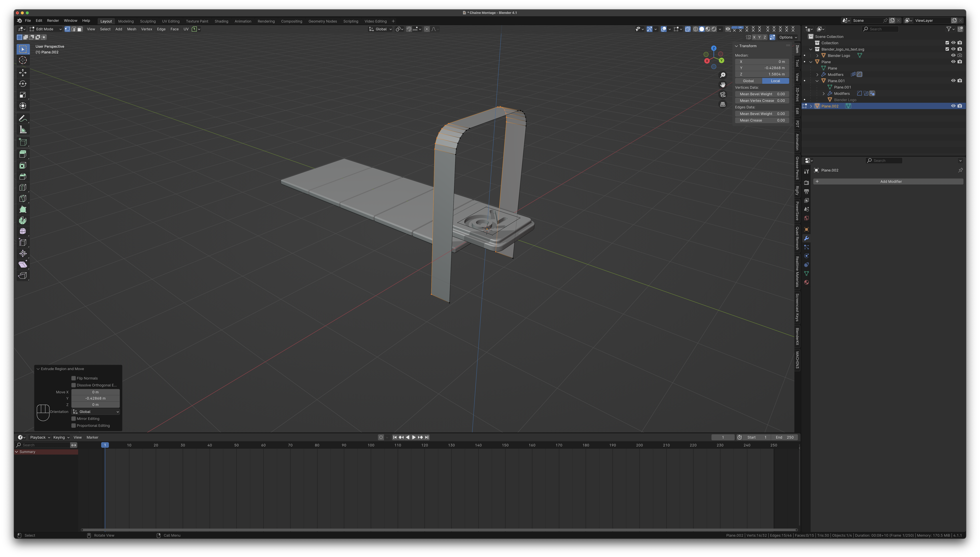
Task: Open the Tool sidebar tab
Action: tap(797, 63)
